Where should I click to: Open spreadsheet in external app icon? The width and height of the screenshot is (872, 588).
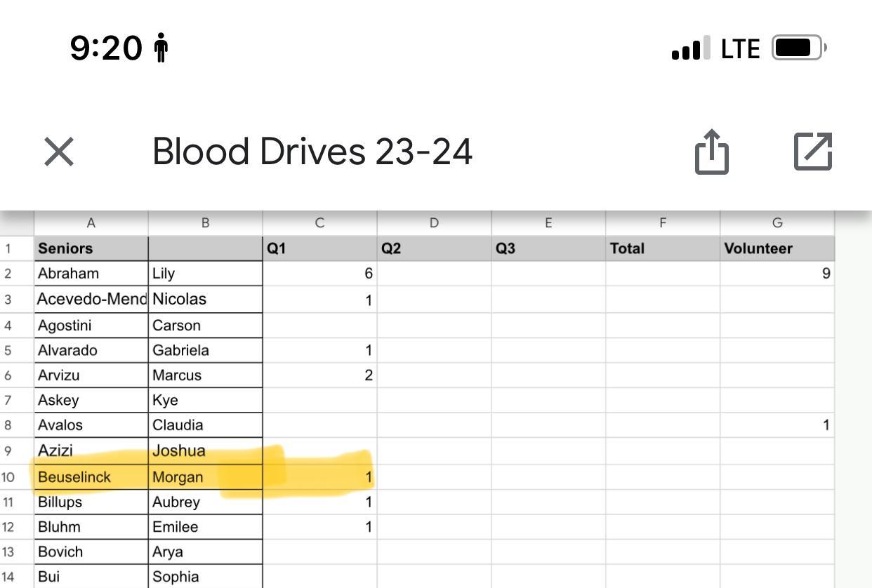(x=812, y=152)
